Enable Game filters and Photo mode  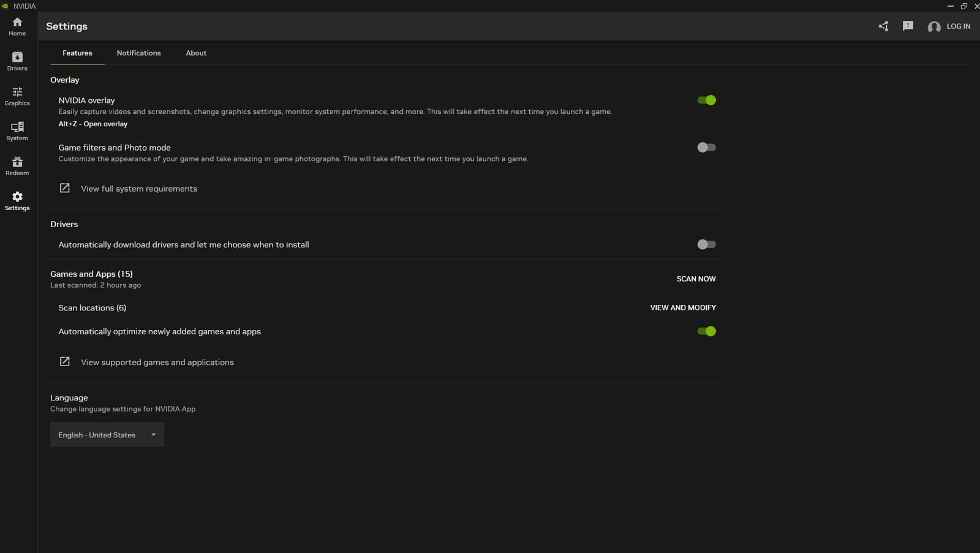tap(706, 147)
